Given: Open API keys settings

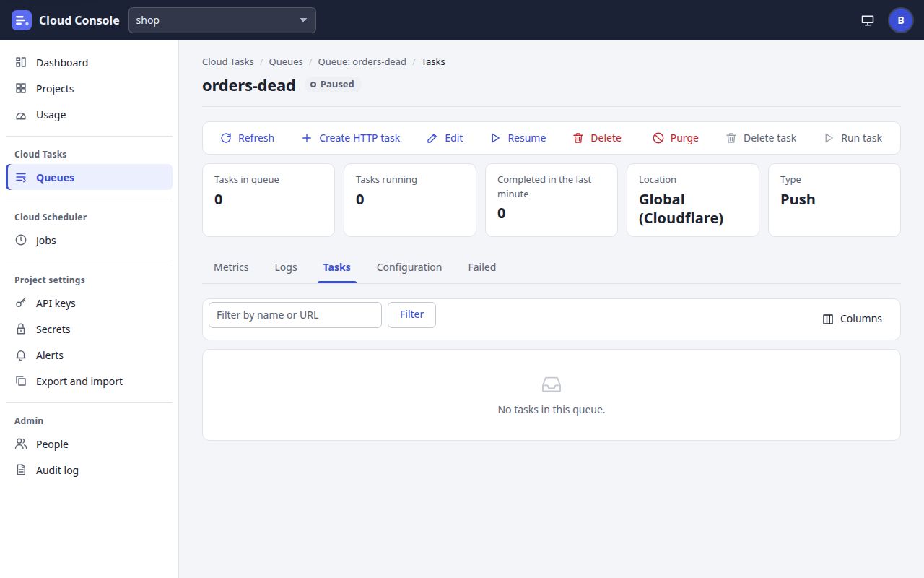Looking at the screenshot, I should point(89,303).
